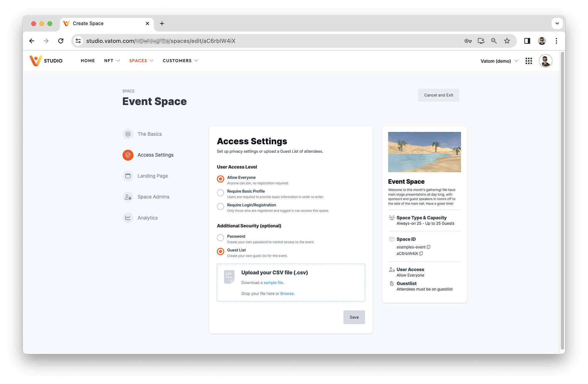Click the Save button
Image resolution: width=588 pixels, height=384 pixels.
point(354,317)
